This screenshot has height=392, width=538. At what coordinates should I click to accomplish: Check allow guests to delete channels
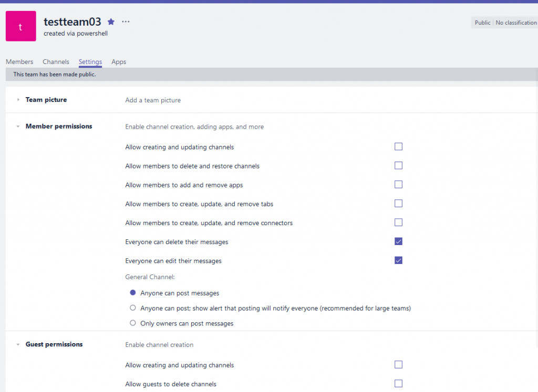[x=398, y=383]
